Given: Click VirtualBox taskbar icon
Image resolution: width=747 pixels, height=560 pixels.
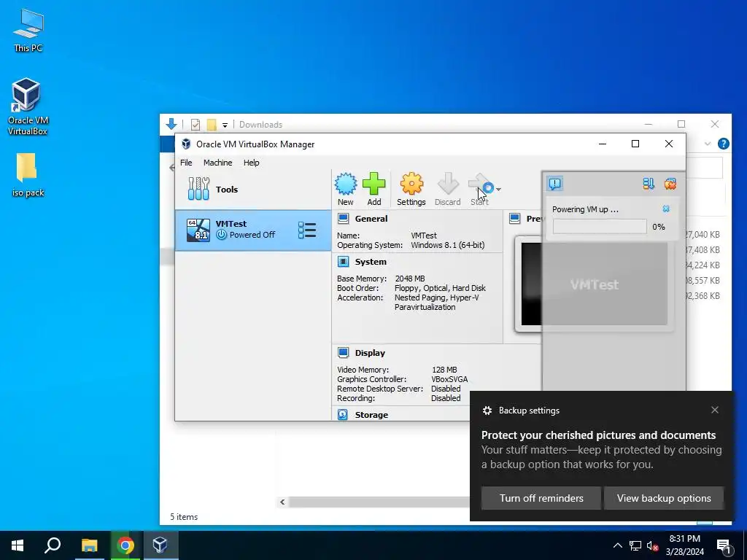Looking at the screenshot, I should click(160, 545).
